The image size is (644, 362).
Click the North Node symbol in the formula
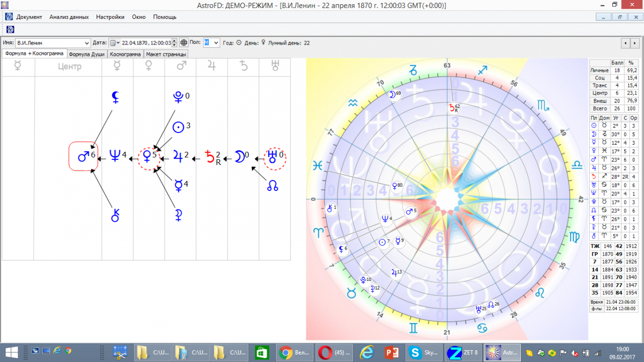pyautogui.click(x=273, y=187)
